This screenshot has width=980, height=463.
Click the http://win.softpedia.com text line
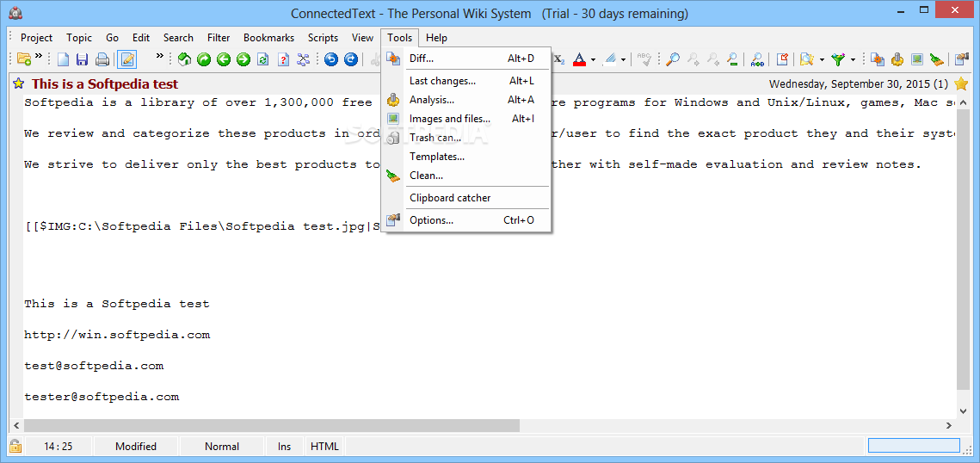(x=117, y=335)
